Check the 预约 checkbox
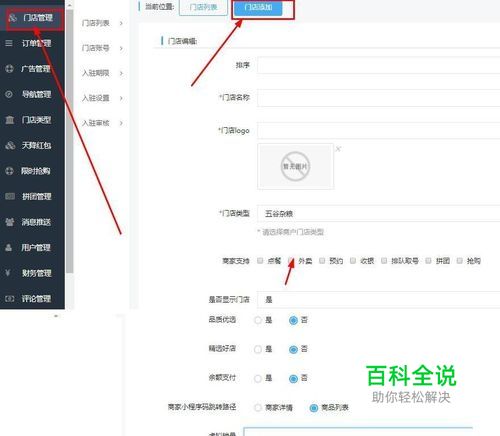 coord(322,261)
